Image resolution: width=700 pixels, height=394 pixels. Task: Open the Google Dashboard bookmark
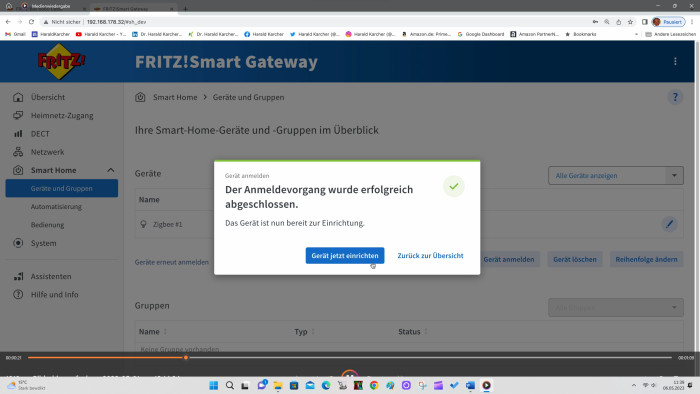pos(481,34)
